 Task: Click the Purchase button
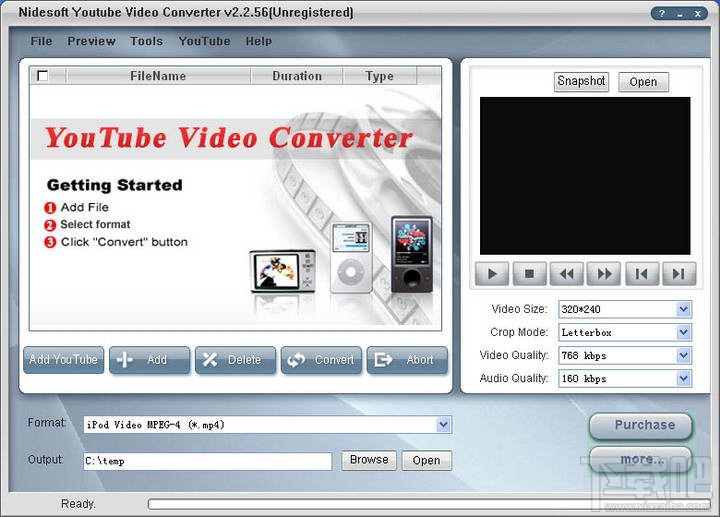pyautogui.click(x=641, y=426)
